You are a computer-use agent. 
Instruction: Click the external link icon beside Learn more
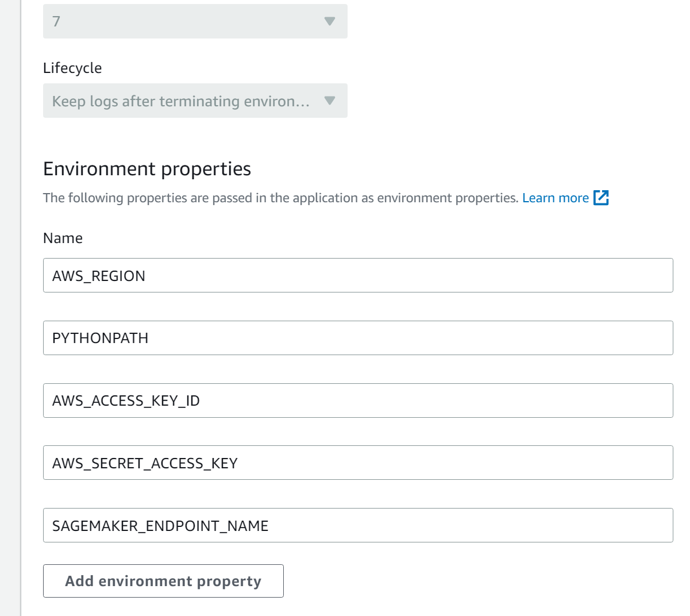(601, 198)
